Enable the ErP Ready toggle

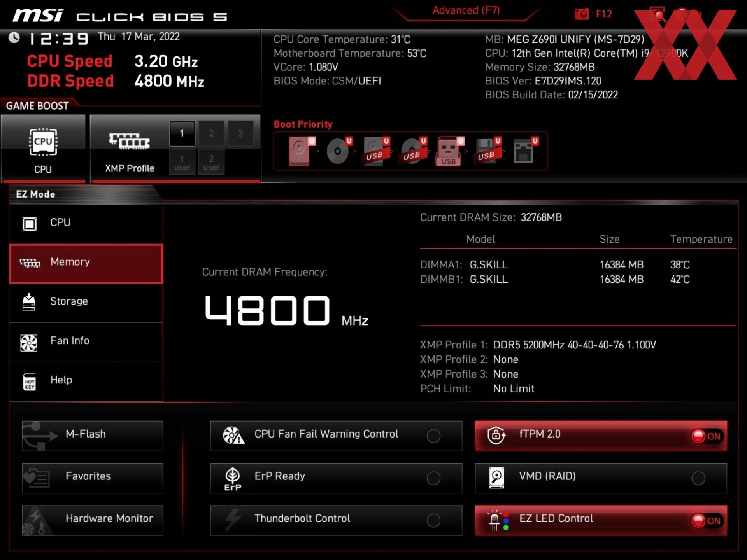[433, 478]
